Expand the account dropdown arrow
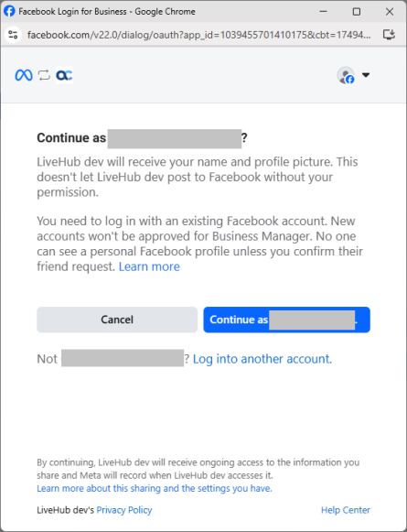The width and height of the screenshot is (407, 532). coord(366,75)
